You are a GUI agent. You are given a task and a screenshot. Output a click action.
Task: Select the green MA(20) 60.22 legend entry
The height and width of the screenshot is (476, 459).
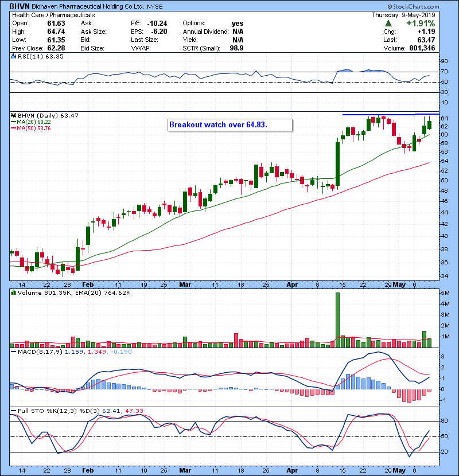[30, 122]
